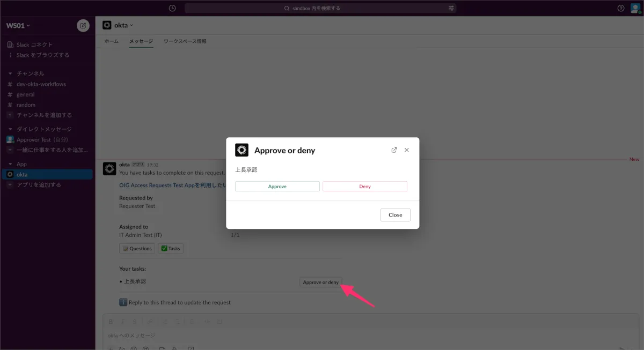Click the sandbox search field
This screenshot has width=644, height=350.
click(321, 8)
